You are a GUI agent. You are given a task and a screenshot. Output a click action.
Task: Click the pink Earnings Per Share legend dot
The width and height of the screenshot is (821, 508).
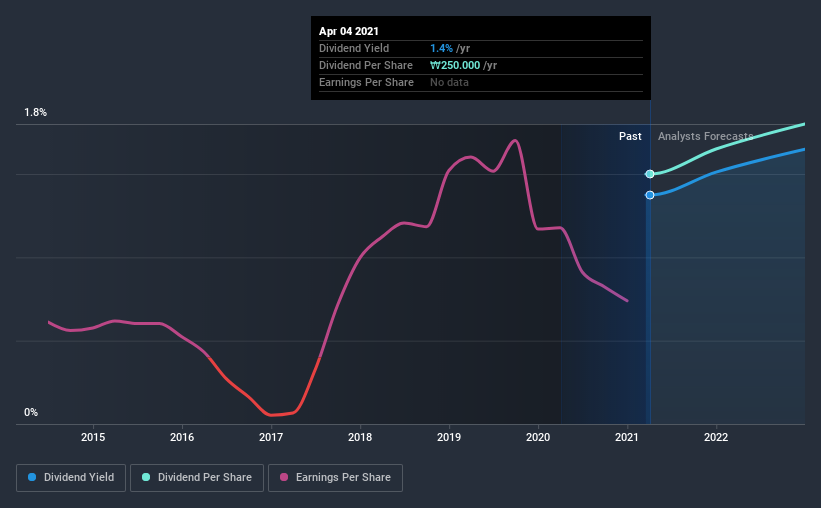pos(284,477)
